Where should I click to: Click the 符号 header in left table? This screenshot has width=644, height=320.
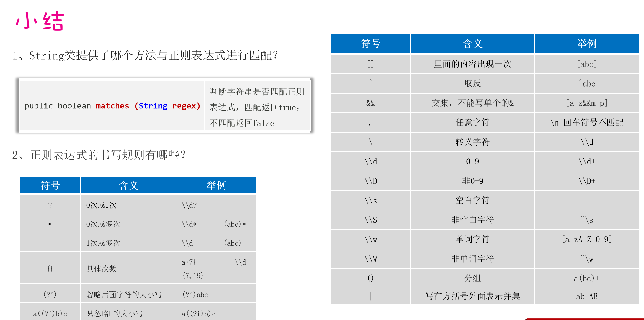tap(50, 185)
